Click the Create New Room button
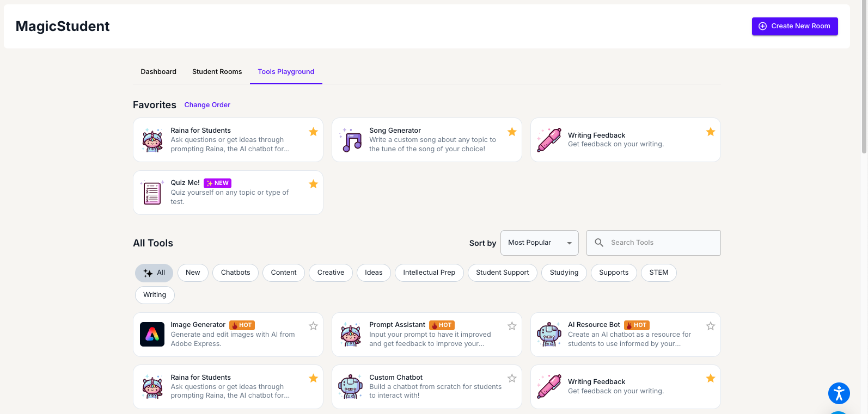The height and width of the screenshot is (414, 868). [x=794, y=26]
